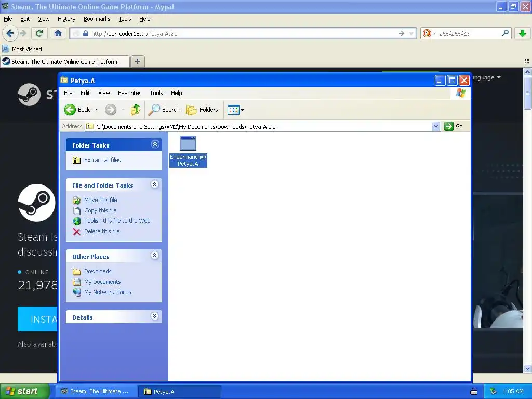
Task: Open the explorer Address bar dropdown
Action: [x=436, y=127]
